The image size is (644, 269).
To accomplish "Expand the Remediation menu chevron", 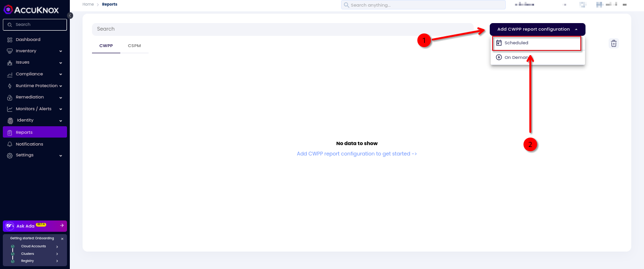I will pos(61,98).
